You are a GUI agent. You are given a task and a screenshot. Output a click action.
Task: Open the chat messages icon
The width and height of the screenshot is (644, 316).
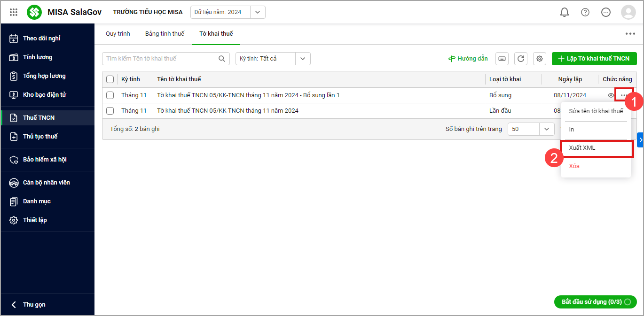(x=606, y=12)
